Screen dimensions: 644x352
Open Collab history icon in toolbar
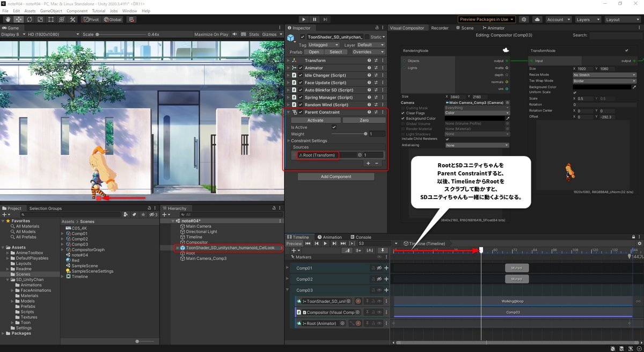pyautogui.click(x=524, y=19)
